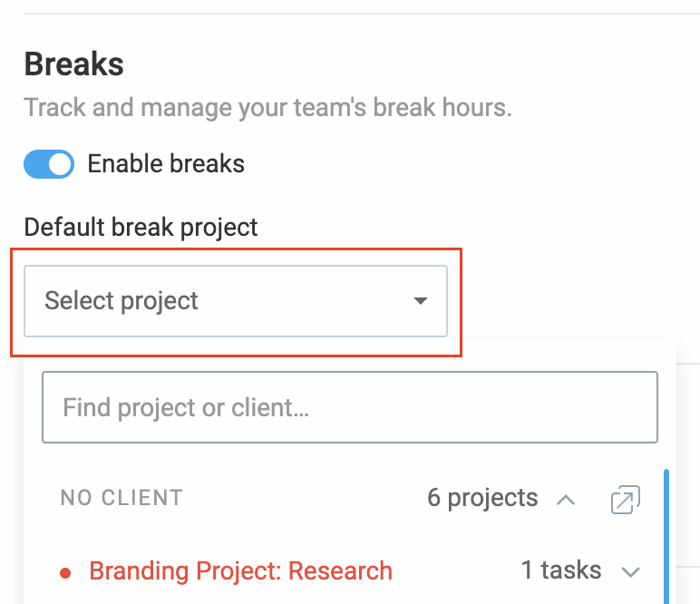Click the caret arrow in Select project box
Image resolution: width=700 pixels, height=604 pixels.
[x=421, y=301]
